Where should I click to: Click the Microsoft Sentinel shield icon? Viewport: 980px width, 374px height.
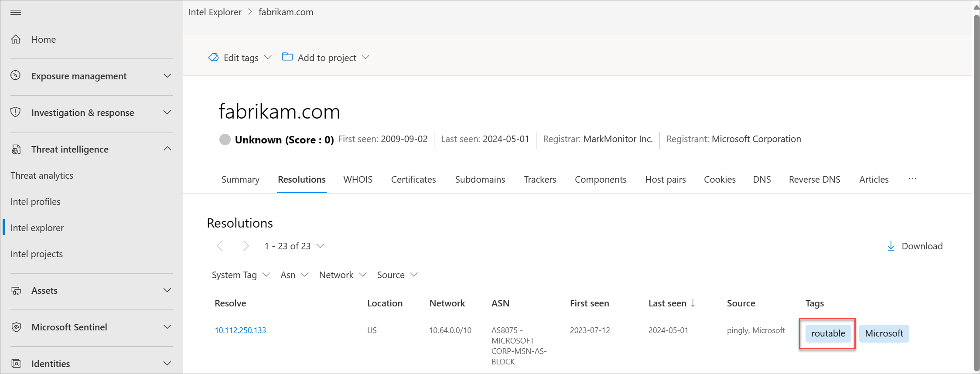pos(16,327)
